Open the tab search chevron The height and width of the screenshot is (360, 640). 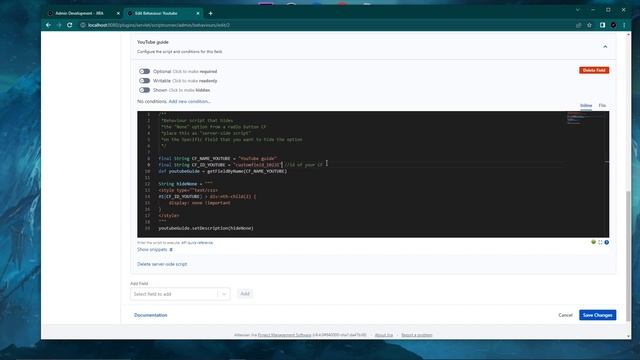[x=578, y=10]
